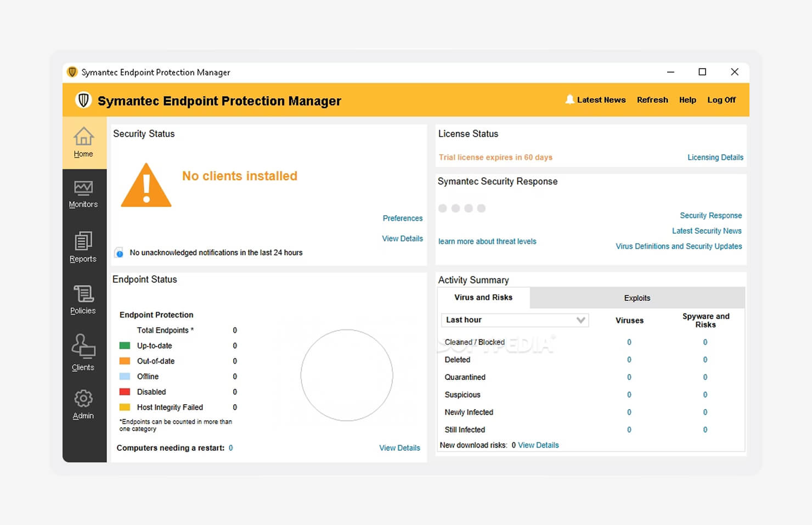
Task: Open the Clients section
Action: pyautogui.click(x=83, y=353)
